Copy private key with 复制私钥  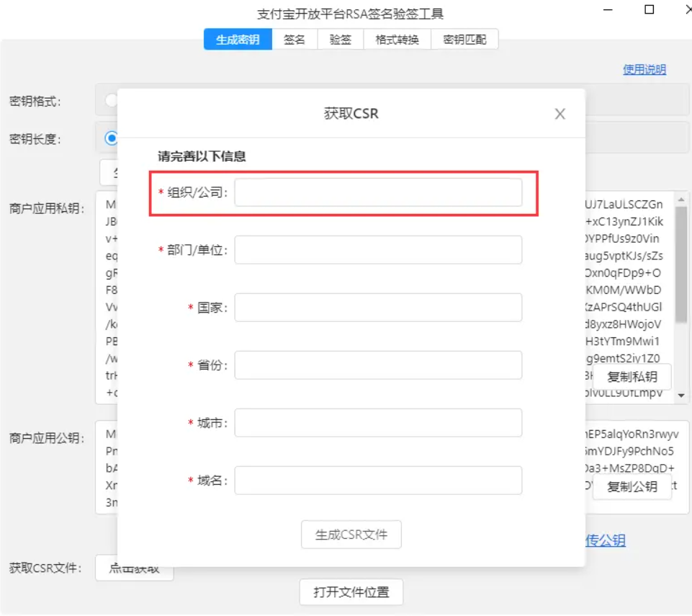(x=632, y=377)
